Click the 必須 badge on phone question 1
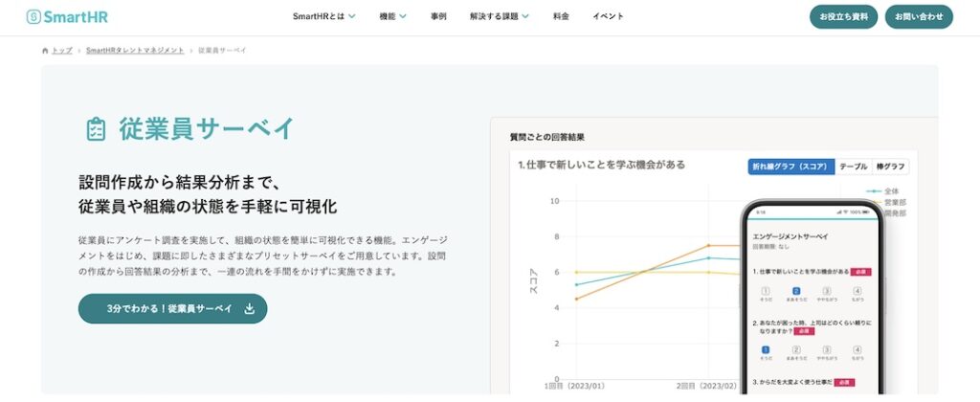 tap(861, 272)
